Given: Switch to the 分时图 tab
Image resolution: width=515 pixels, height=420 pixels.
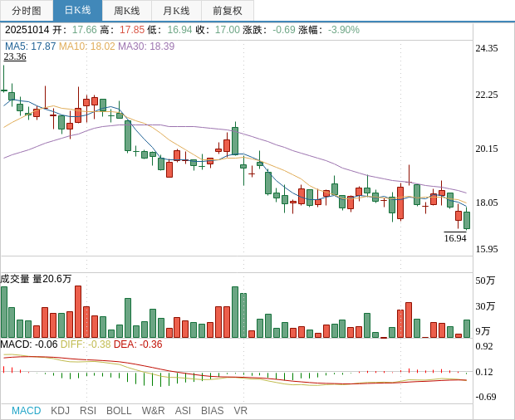Looking at the screenshot, I should 27,11.
